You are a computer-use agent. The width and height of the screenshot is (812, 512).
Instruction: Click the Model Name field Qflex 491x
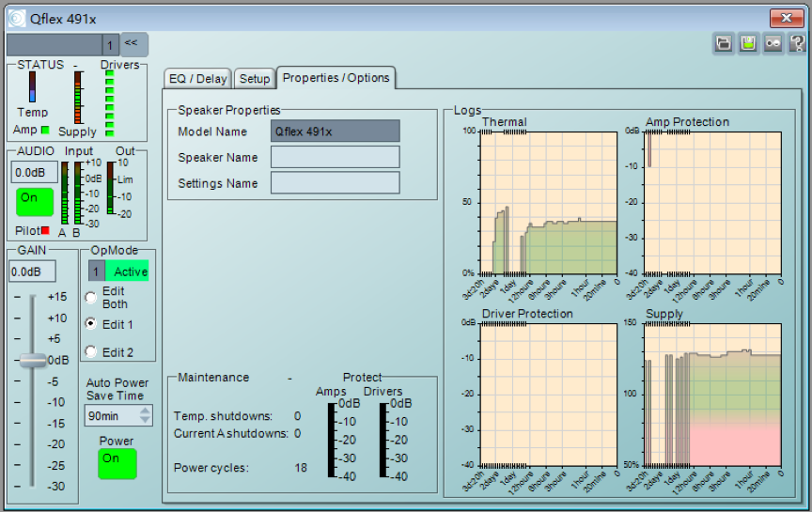pyautogui.click(x=336, y=132)
